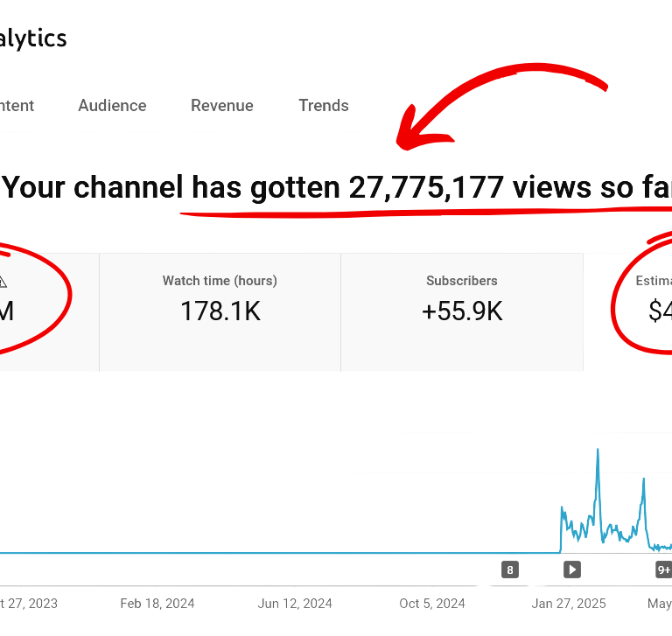Open the Trends tab
Screen dimensions: 672x636
324,106
